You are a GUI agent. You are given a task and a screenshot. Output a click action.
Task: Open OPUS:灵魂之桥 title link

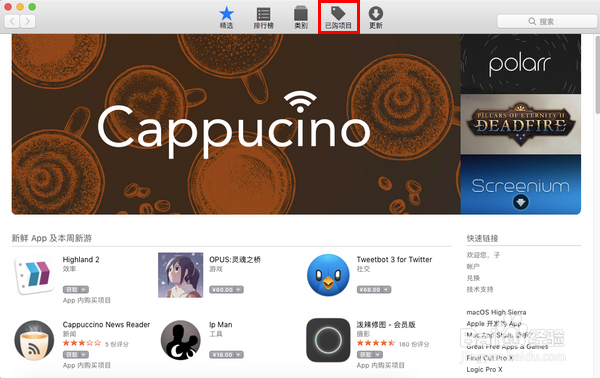point(235,259)
